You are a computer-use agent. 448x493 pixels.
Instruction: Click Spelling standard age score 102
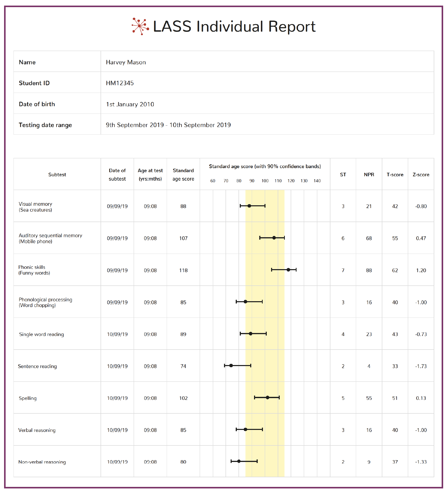(183, 398)
